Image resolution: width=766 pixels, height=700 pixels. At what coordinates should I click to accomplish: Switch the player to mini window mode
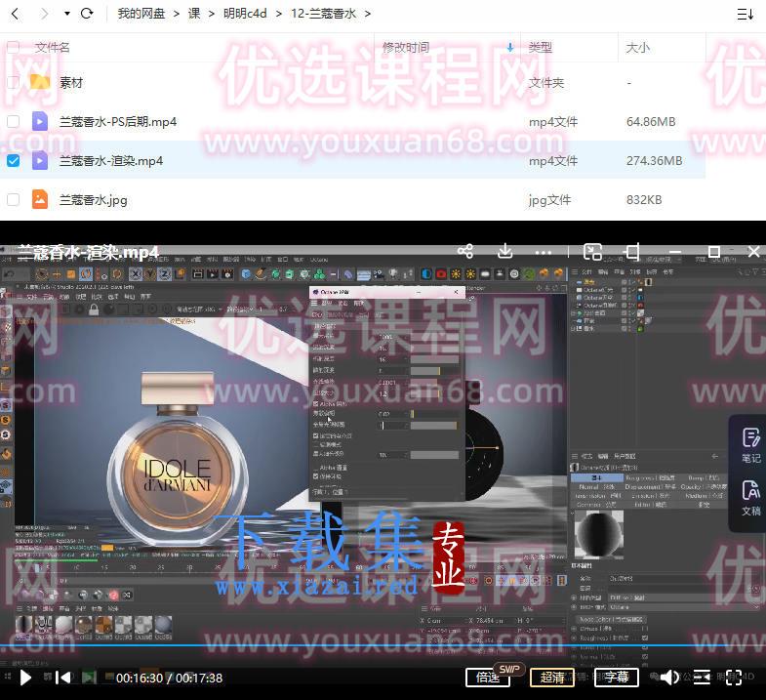tap(592, 252)
